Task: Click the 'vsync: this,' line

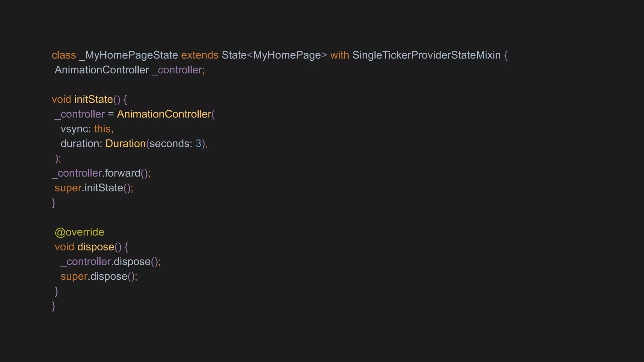Action: coord(87,129)
